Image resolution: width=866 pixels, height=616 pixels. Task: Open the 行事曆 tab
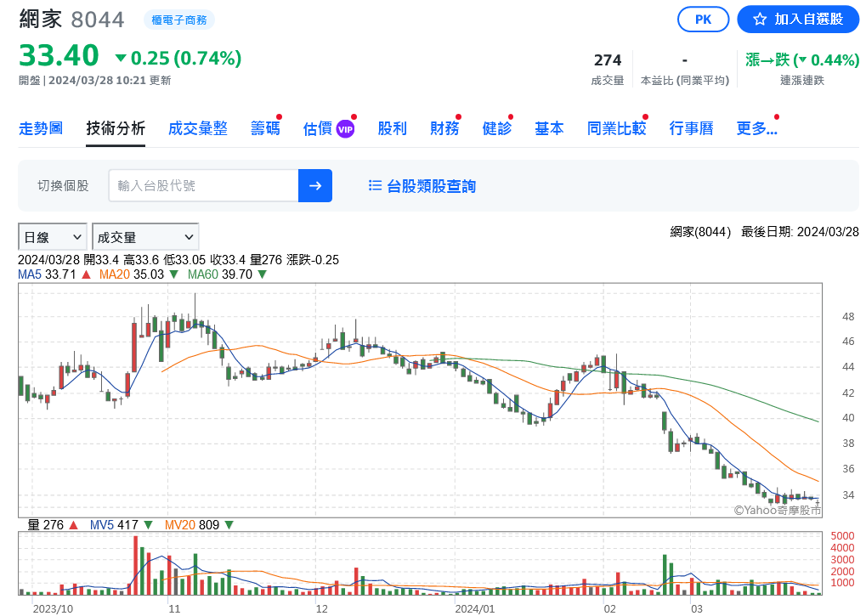point(692,128)
